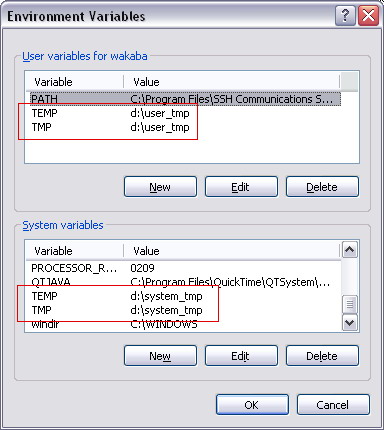Click the d:\user_tmp value of TEMP
This screenshot has height=430, width=384.
[160, 113]
